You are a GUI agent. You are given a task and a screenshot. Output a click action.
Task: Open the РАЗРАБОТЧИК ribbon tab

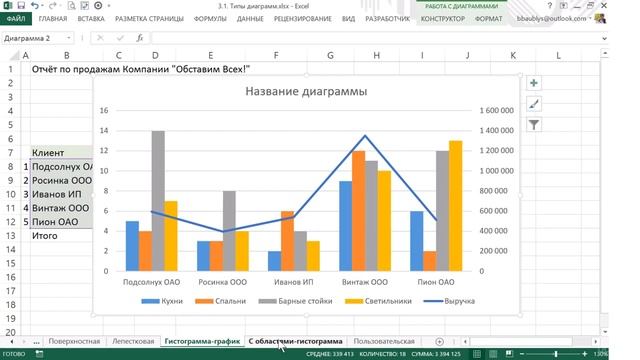387,18
